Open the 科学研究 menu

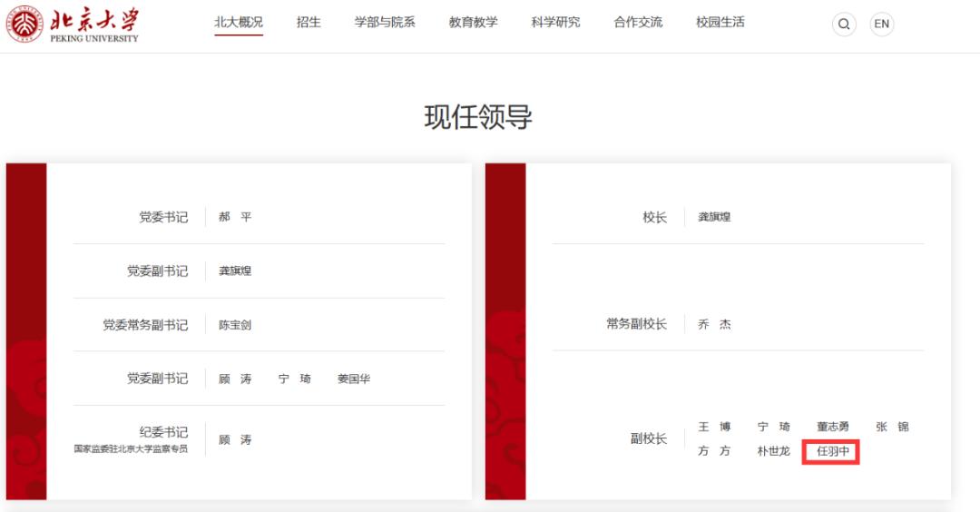coord(555,23)
